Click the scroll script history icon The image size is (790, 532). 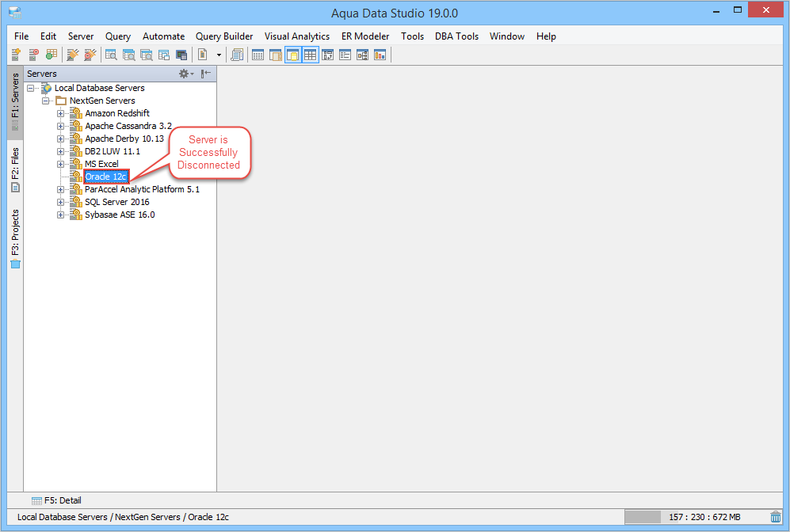coord(237,55)
